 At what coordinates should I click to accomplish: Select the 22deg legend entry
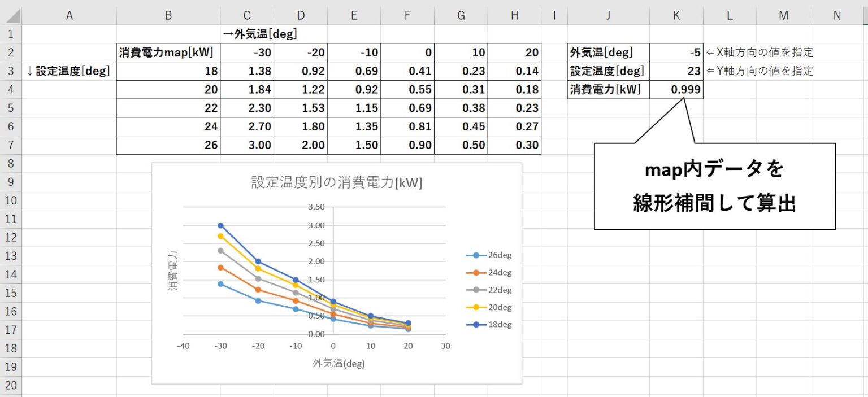click(x=489, y=290)
